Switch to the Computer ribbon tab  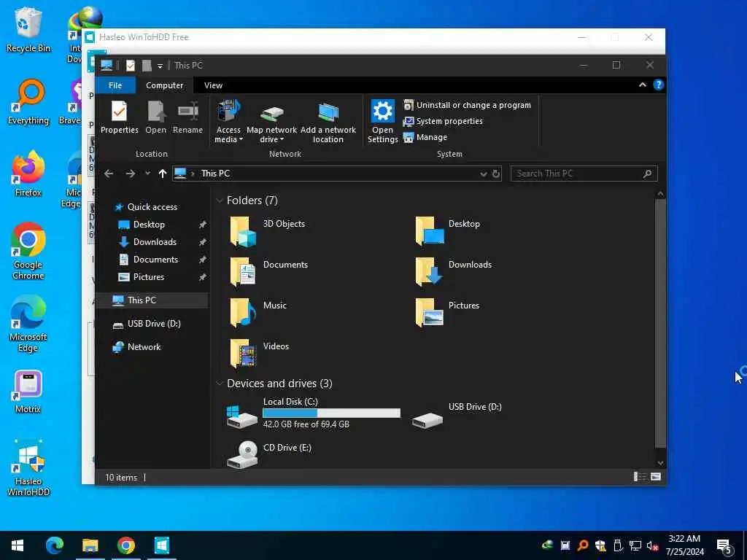point(164,85)
